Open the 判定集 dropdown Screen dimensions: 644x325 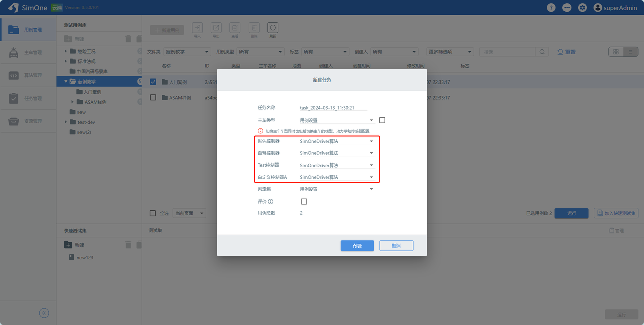click(x=337, y=189)
